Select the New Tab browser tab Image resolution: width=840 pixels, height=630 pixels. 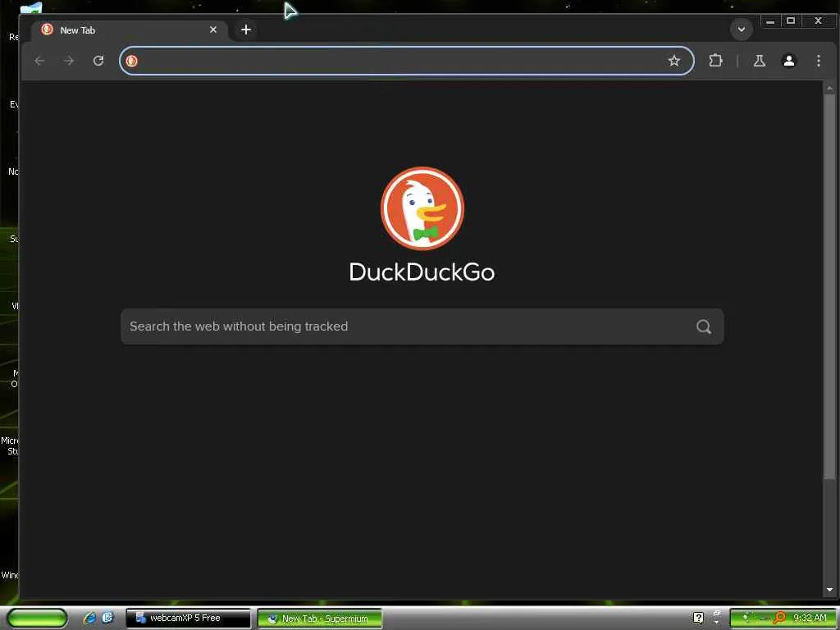(129, 30)
